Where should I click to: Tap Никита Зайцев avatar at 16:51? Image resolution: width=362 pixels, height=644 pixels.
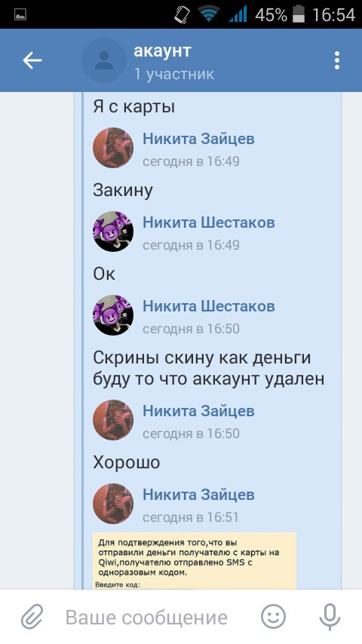click(x=113, y=504)
